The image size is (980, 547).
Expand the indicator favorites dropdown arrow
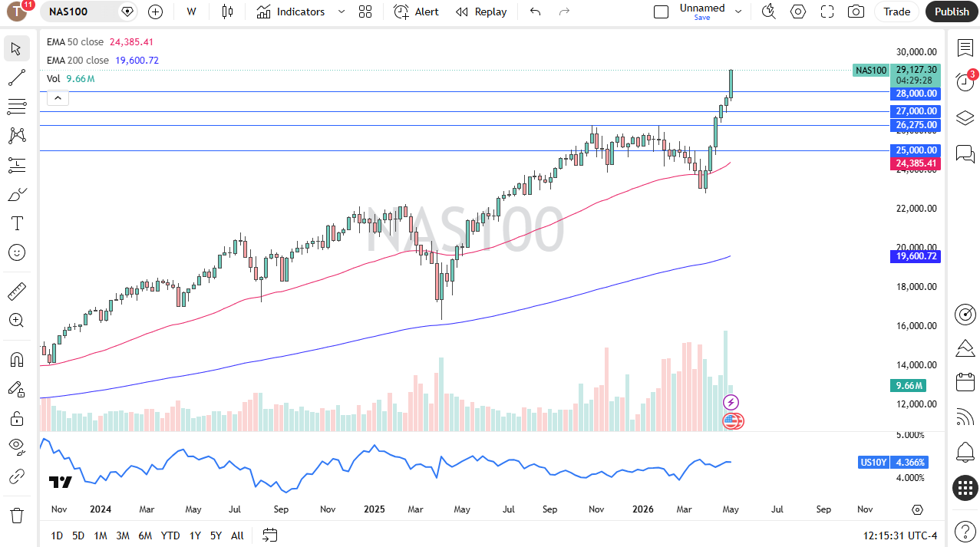pos(342,12)
